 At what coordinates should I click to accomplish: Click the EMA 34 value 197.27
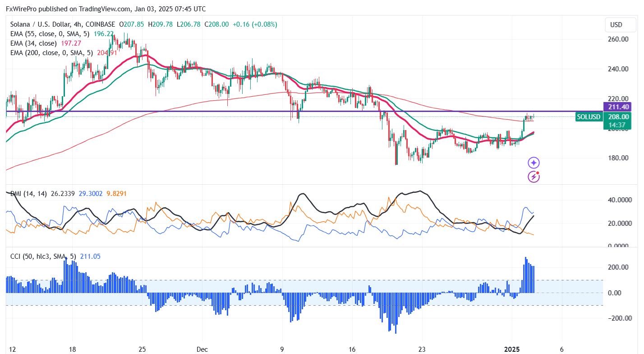70,43
